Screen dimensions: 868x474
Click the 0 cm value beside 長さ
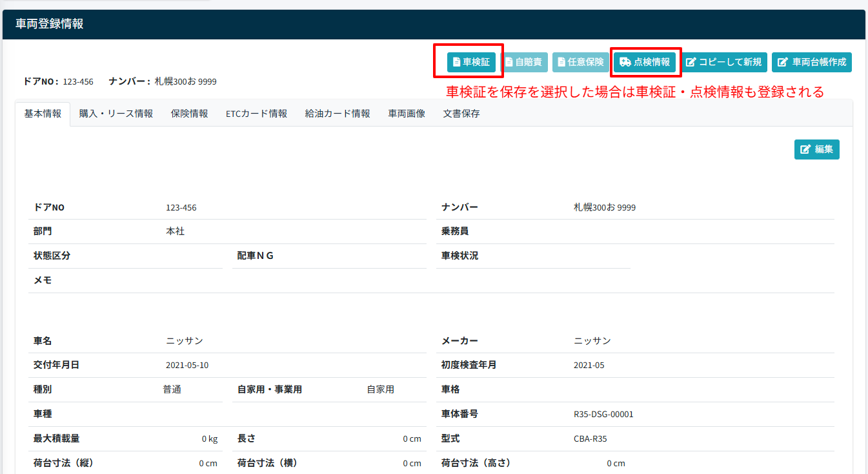point(412,439)
